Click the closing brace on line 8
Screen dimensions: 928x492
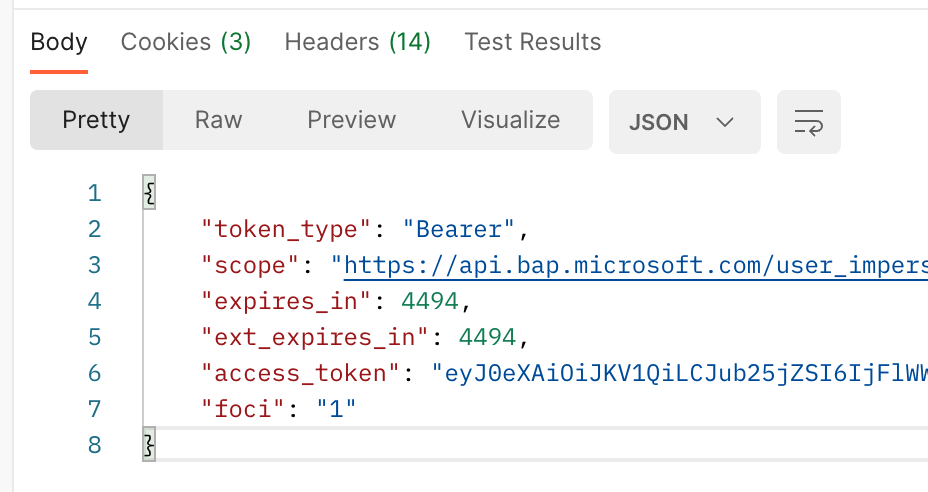tap(150, 445)
